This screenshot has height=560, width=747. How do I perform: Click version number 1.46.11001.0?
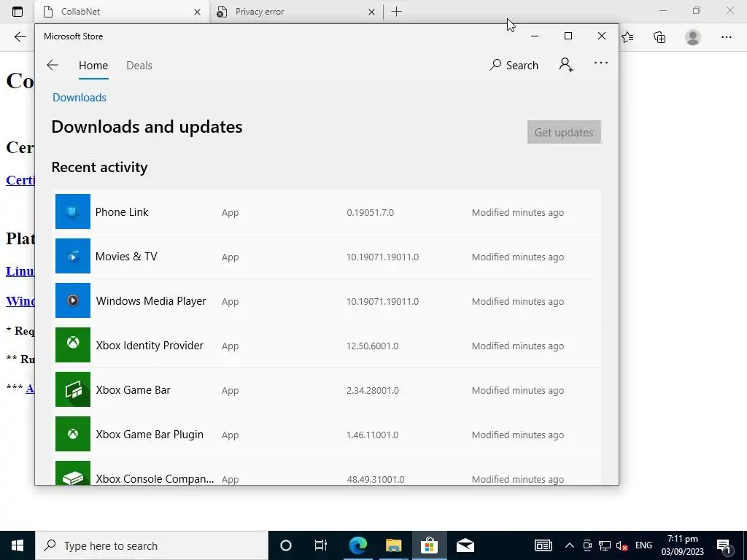tap(373, 435)
